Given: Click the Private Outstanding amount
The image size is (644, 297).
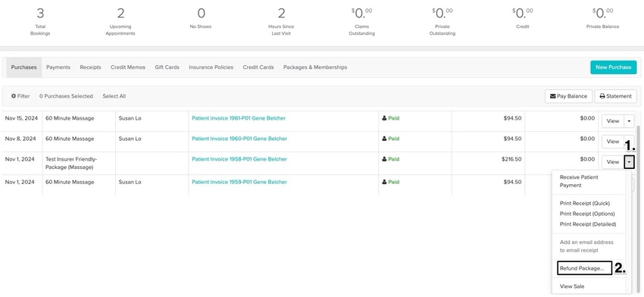Looking at the screenshot, I should (442, 13).
